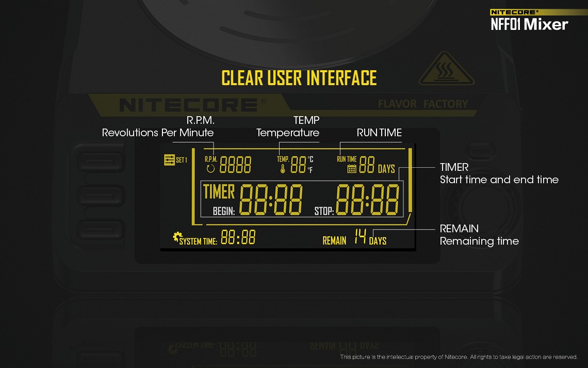Image resolution: width=588 pixels, height=368 pixels.
Task: Click the STOP: label on the display
Action: (x=324, y=211)
